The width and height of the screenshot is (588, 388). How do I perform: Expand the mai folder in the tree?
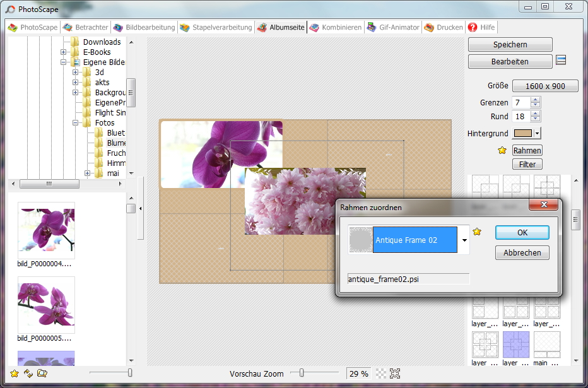point(88,173)
